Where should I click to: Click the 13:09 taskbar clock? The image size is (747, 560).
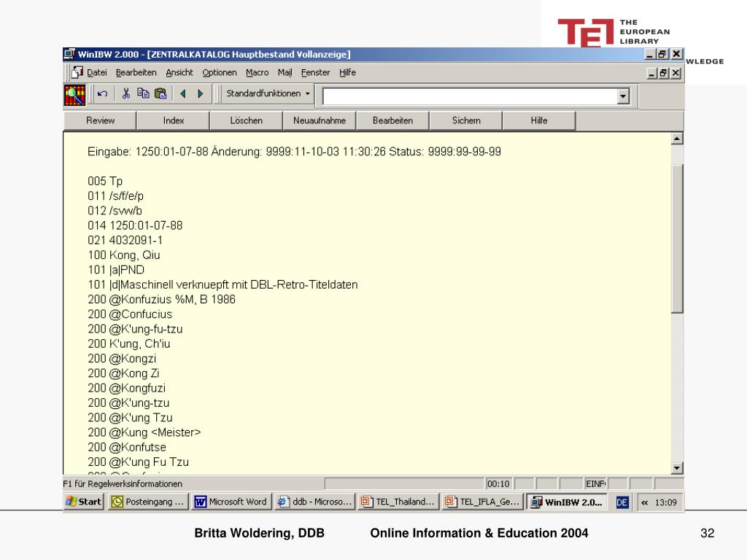pyautogui.click(x=665, y=502)
